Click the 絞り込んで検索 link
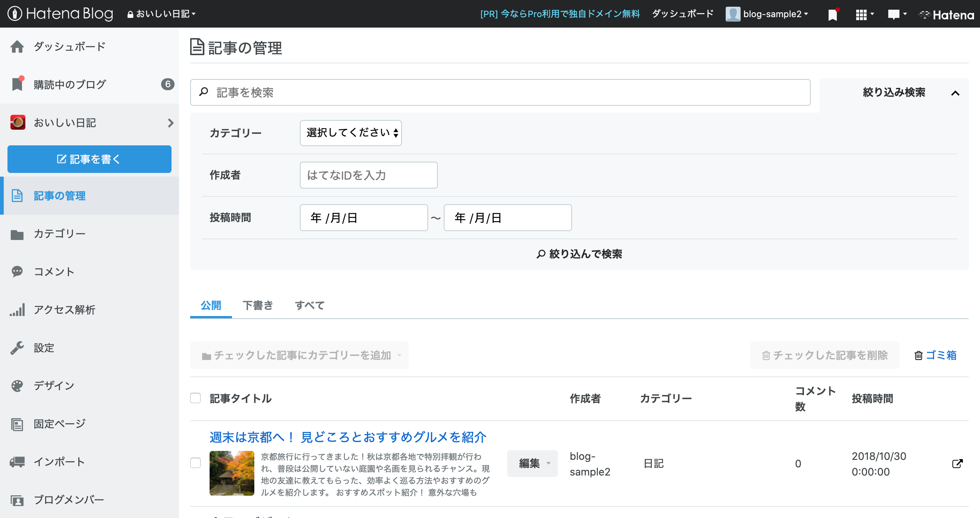 coord(579,254)
